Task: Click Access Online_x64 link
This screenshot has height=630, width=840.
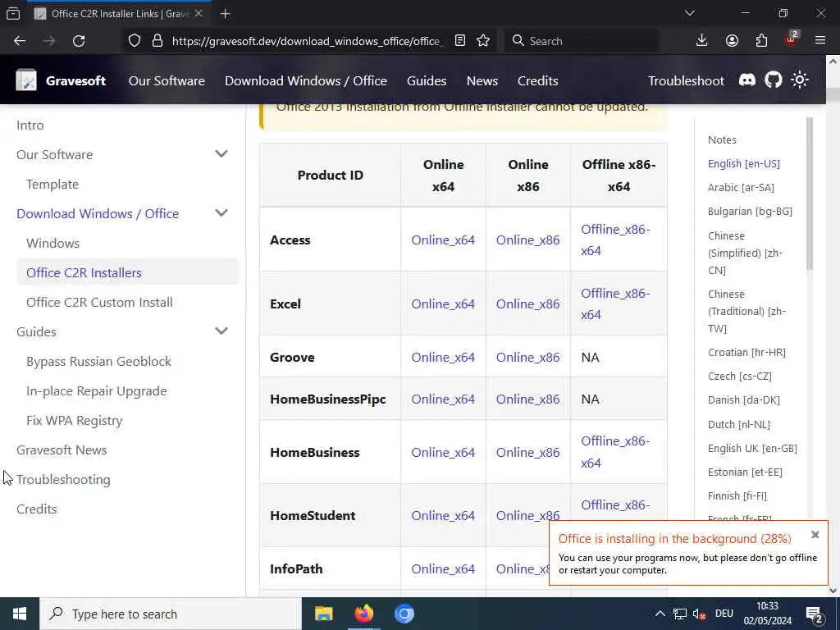Action: click(x=443, y=240)
